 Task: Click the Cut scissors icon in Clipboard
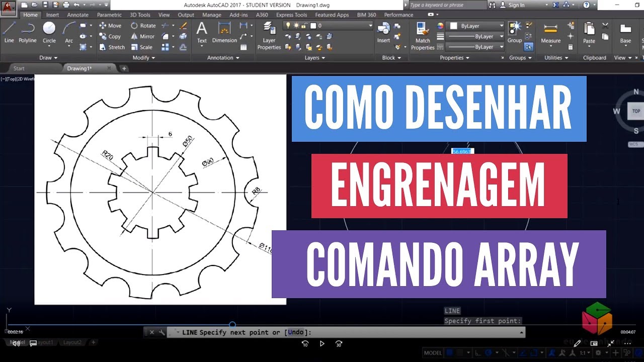[604, 26]
